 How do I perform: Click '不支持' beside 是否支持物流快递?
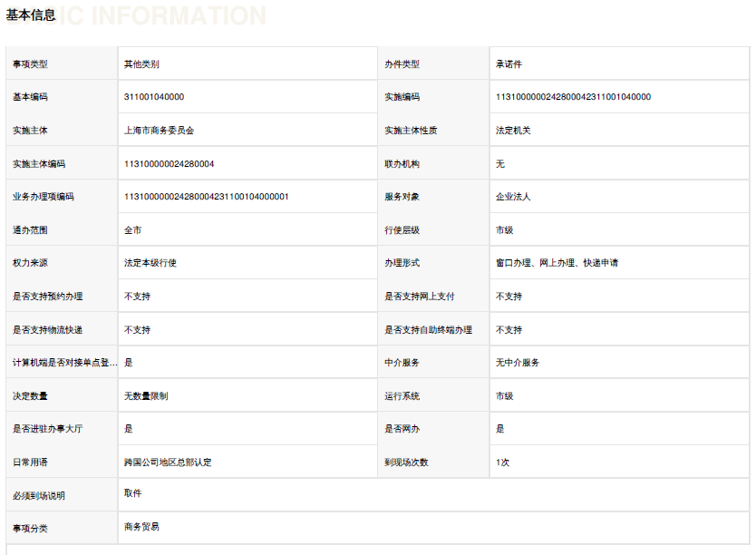click(137, 330)
